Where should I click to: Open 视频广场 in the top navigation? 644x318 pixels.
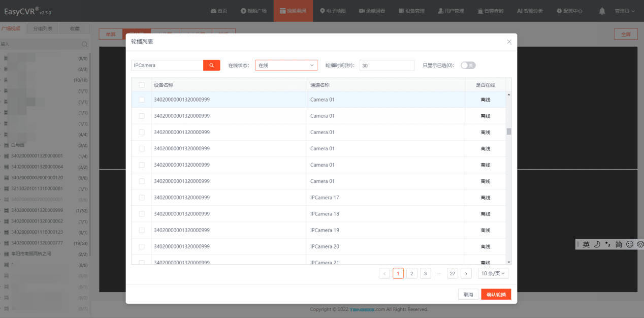tap(253, 11)
